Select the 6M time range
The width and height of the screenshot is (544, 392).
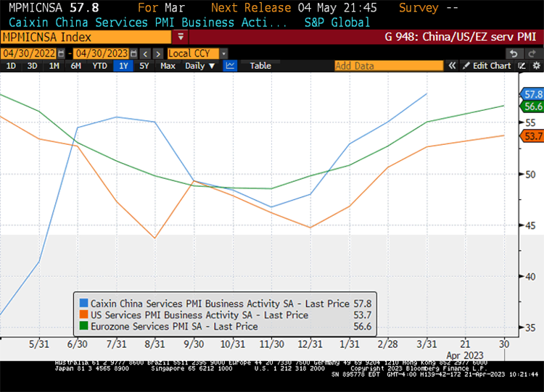[75, 66]
